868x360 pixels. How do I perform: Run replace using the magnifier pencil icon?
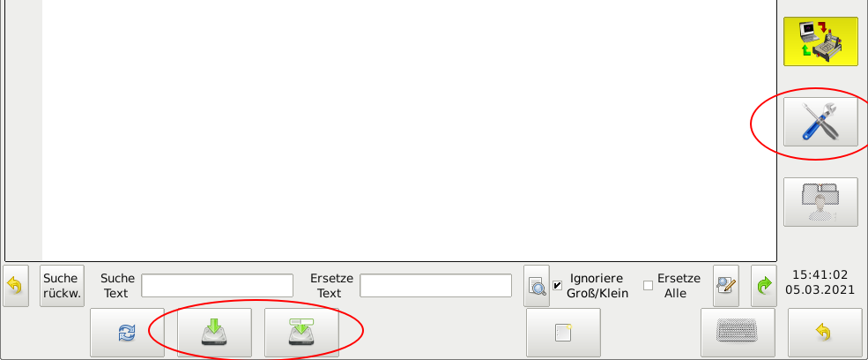726,286
